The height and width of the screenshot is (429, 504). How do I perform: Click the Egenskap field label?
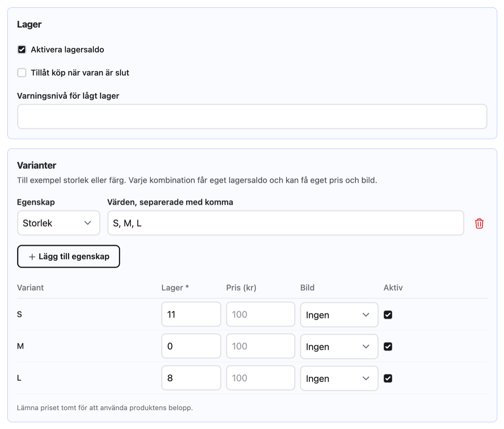[x=36, y=202]
